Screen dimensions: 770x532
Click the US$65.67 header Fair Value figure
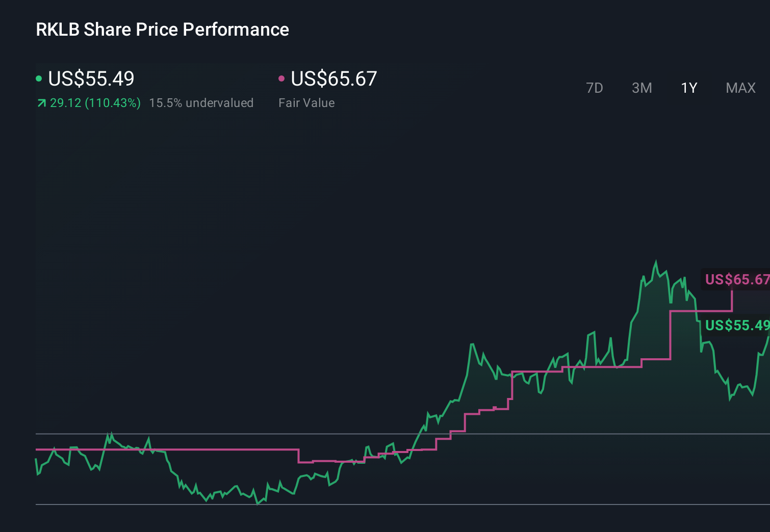(x=333, y=78)
